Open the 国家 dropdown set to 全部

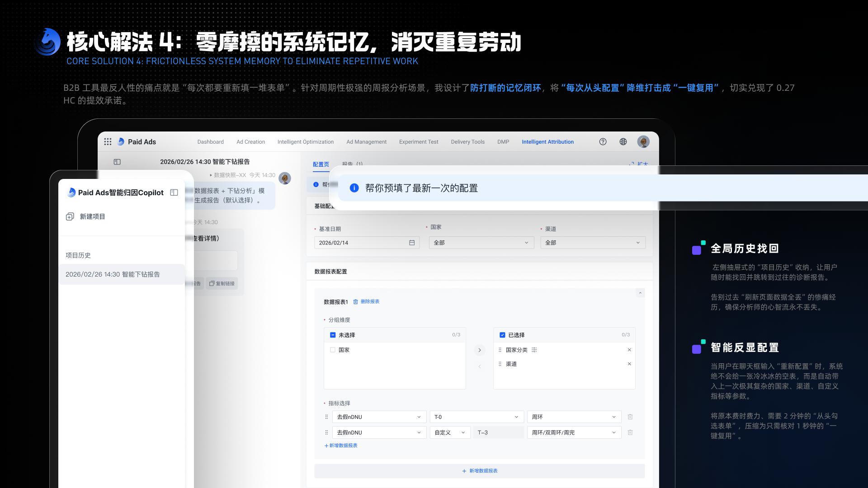pyautogui.click(x=481, y=243)
